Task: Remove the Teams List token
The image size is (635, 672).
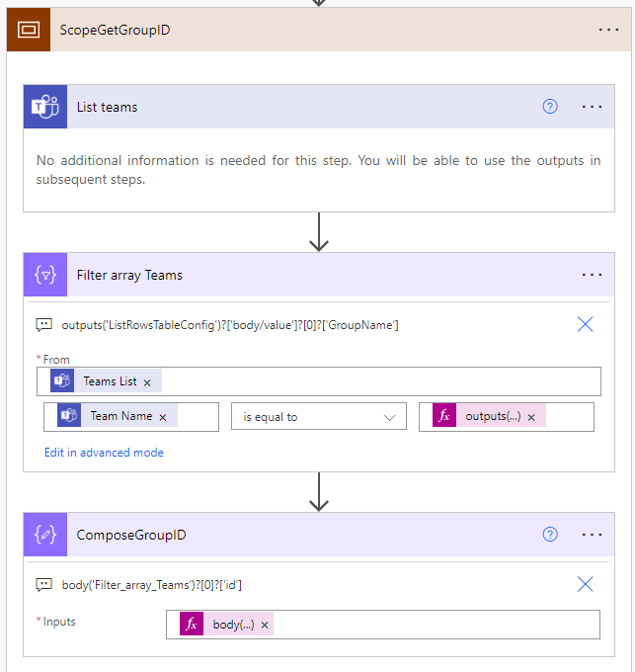Action: (x=147, y=382)
